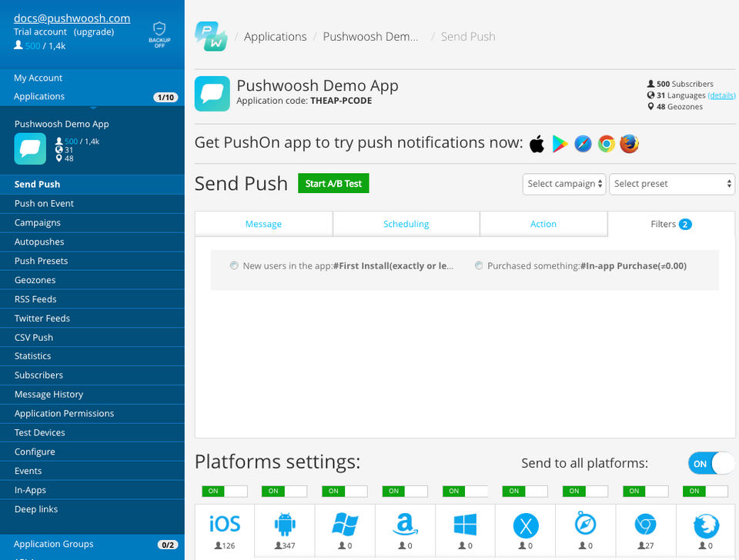Open Push Presets in sidebar

click(92, 261)
